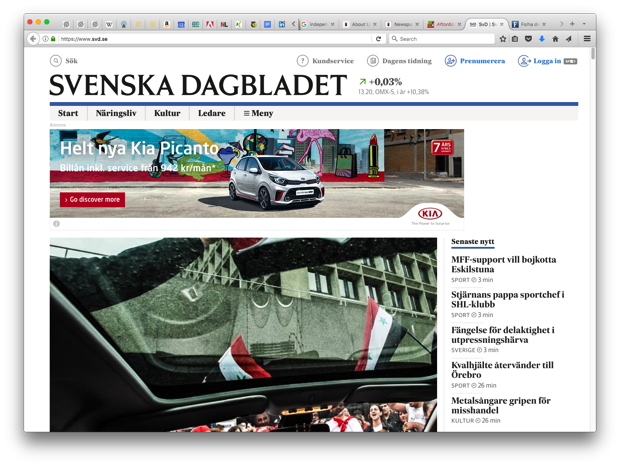Click the +0,03% stock index indicator
The width and height of the screenshot is (620, 466).
pos(380,82)
